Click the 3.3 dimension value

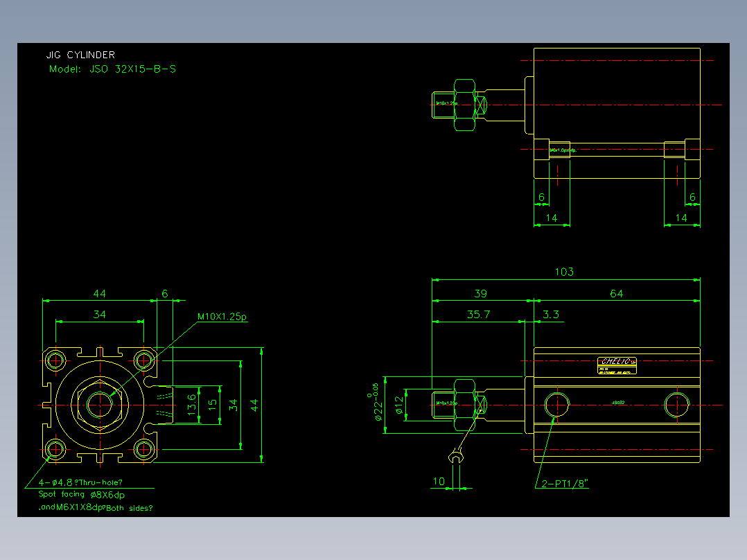551,315
